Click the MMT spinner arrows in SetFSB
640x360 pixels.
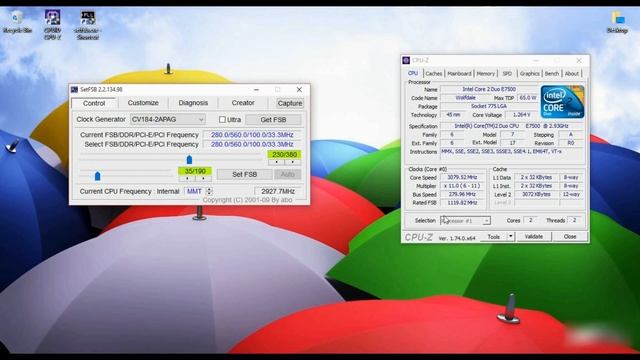pos(209,191)
